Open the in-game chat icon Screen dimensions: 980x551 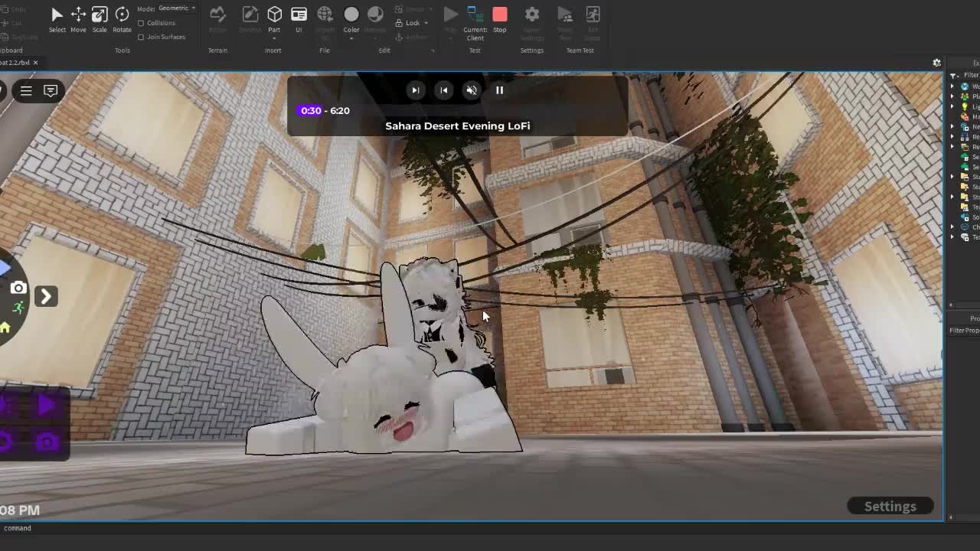tap(51, 91)
